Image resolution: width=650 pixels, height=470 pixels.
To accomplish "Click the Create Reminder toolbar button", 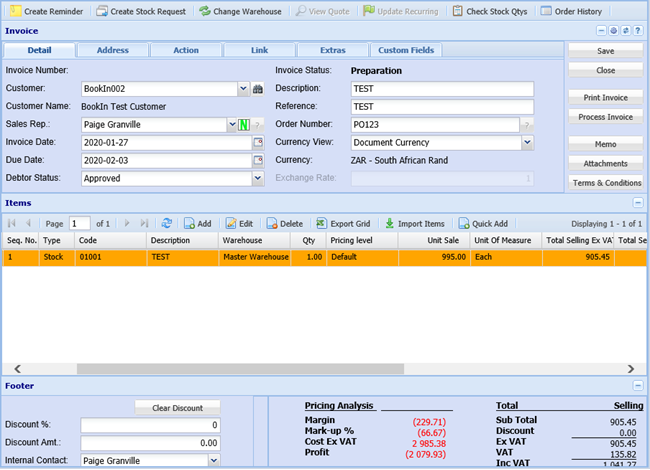I will (47, 11).
